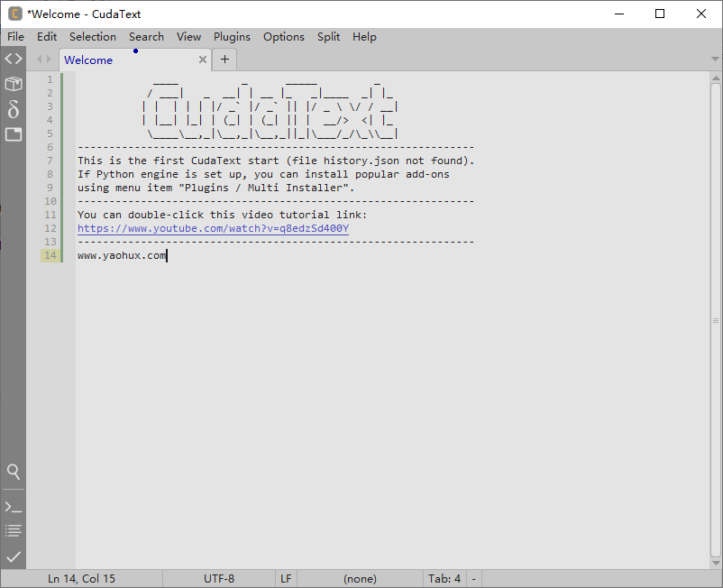The width and height of the screenshot is (723, 588).
Task: Activate the Search magnifier icon
Action: coord(13,472)
